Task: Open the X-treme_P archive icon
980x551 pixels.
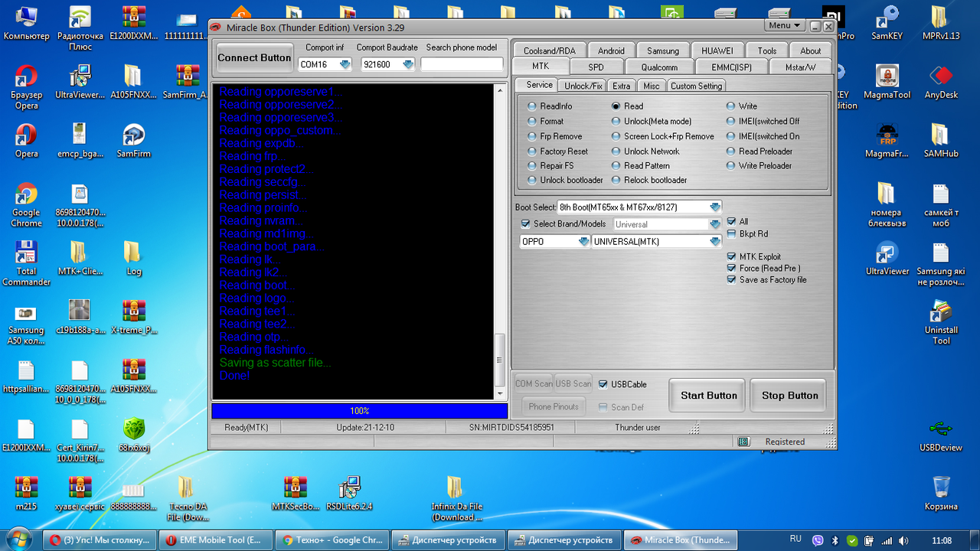Action: (133, 317)
